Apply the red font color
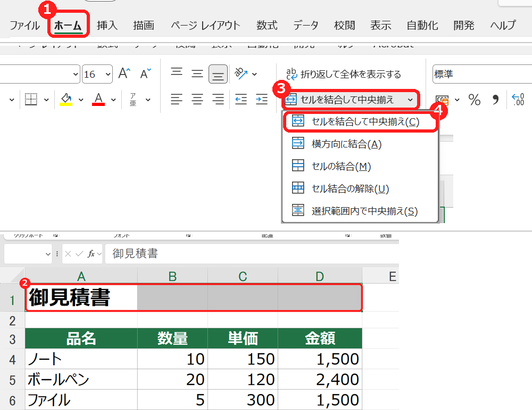 98,99
